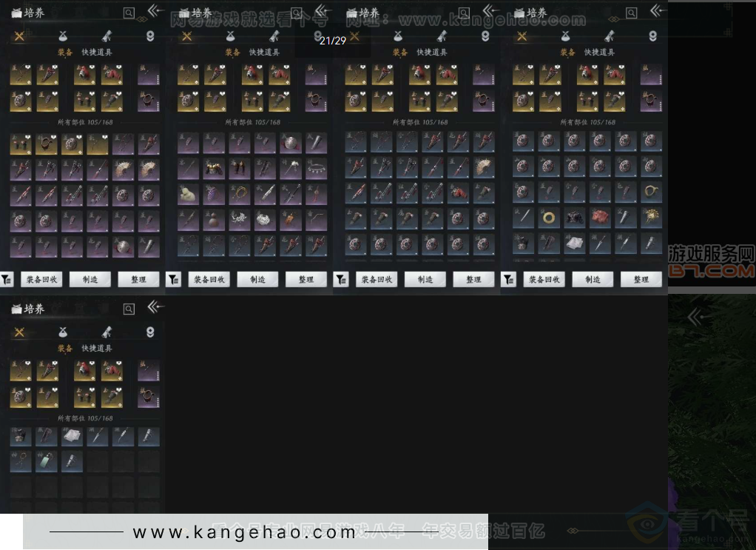This screenshot has width=756, height=550.
Task: Click 整理 in the third panel
Action: pyautogui.click(x=473, y=279)
